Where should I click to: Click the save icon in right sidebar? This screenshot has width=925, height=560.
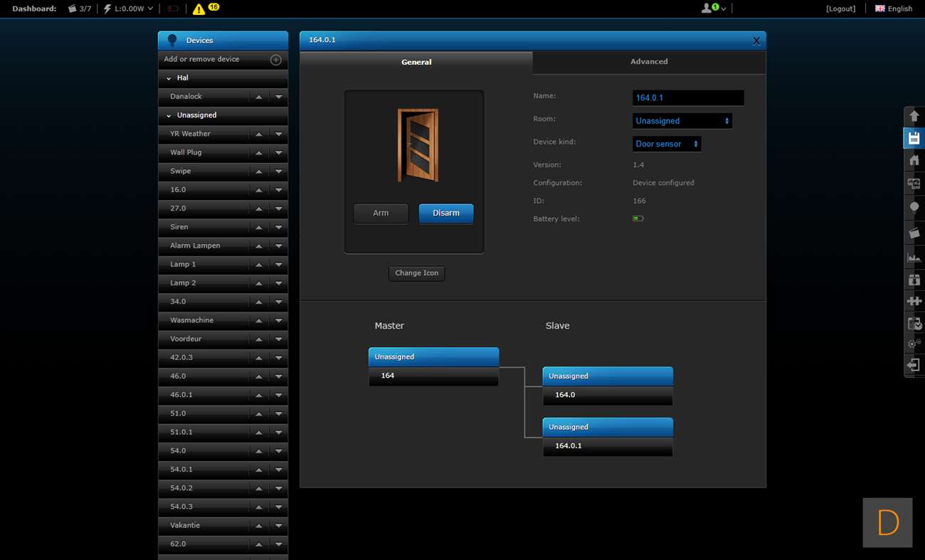pos(914,138)
